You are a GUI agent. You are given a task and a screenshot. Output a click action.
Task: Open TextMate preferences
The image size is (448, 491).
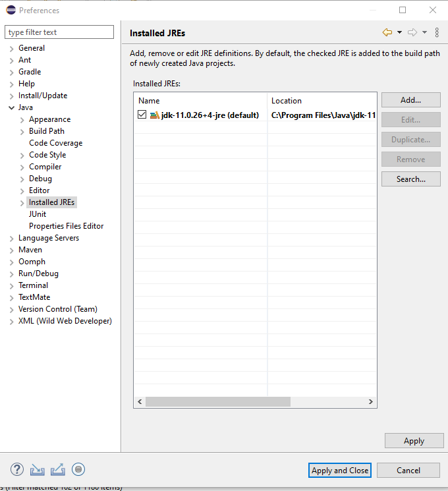[34, 297]
